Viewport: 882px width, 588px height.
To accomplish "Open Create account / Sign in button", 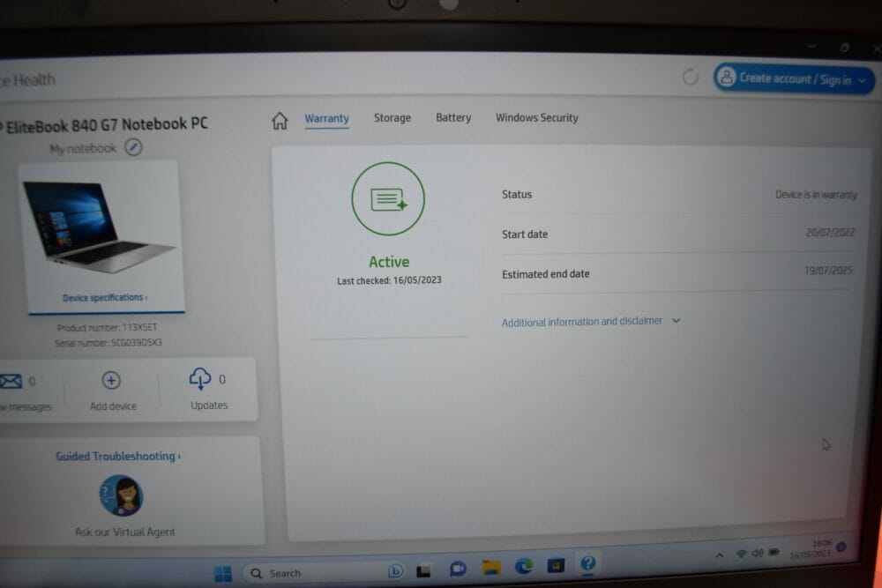I will coord(794,78).
